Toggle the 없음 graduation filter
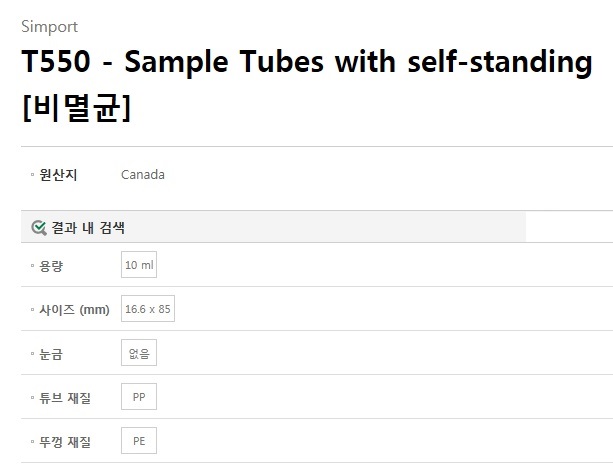 pyautogui.click(x=139, y=353)
